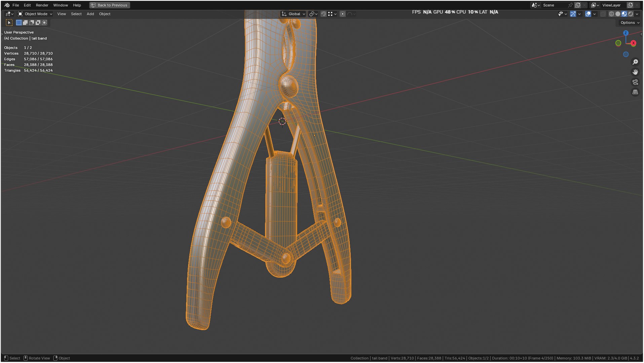Open the Global transform orientation dropdown
644x363 pixels.
click(293, 14)
